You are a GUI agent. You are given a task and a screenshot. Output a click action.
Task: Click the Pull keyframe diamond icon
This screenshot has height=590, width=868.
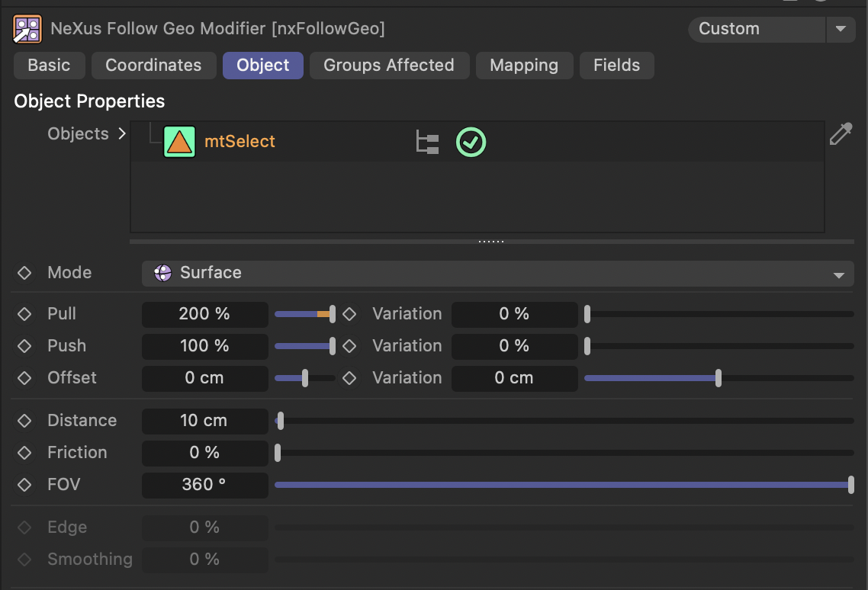pyautogui.click(x=24, y=314)
